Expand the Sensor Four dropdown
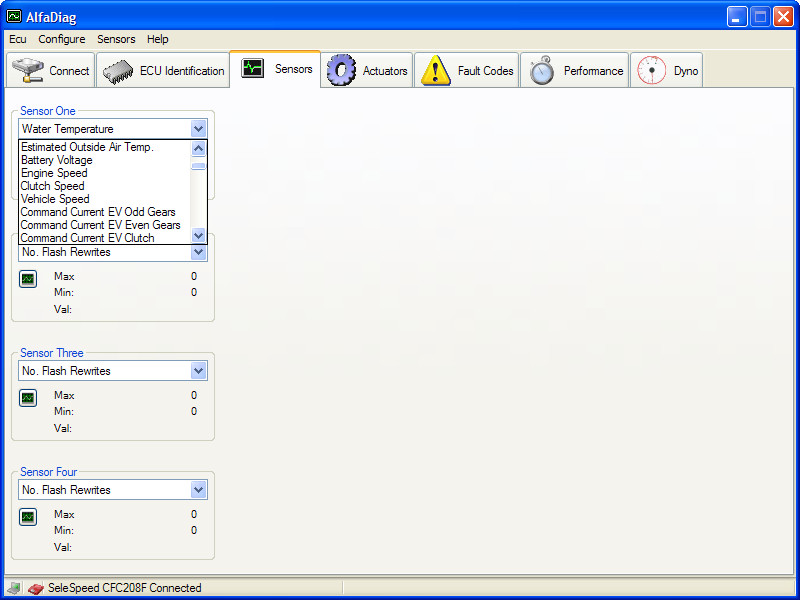 click(x=198, y=490)
